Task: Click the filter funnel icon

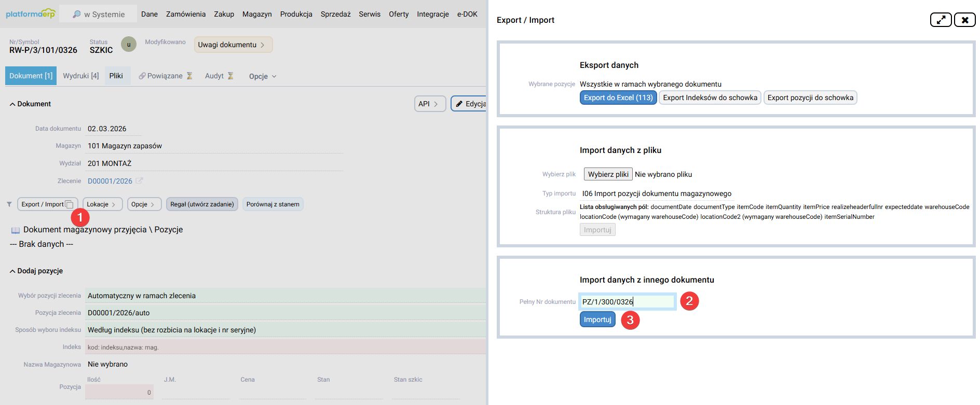Action: pyautogui.click(x=9, y=204)
